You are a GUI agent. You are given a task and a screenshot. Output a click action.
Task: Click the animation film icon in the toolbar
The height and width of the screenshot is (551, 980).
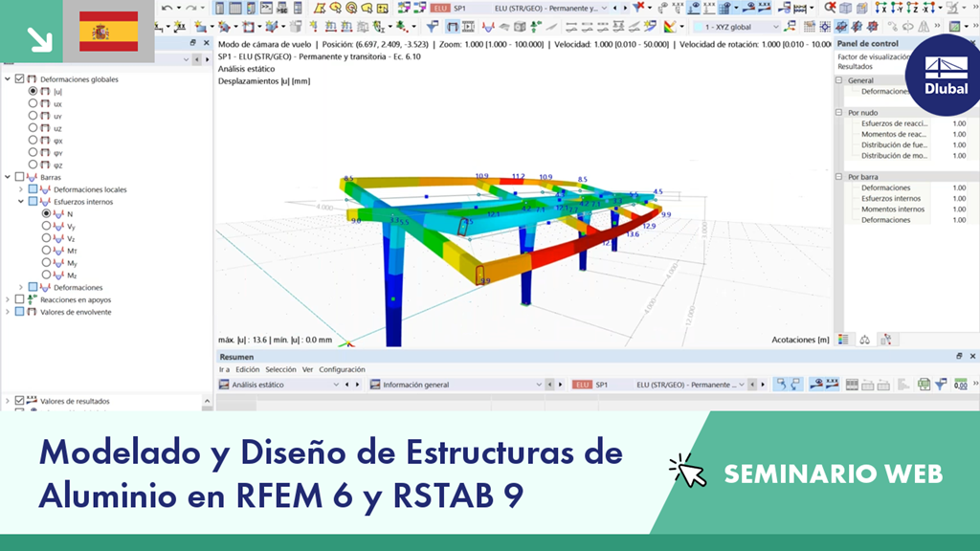coord(468,27)
